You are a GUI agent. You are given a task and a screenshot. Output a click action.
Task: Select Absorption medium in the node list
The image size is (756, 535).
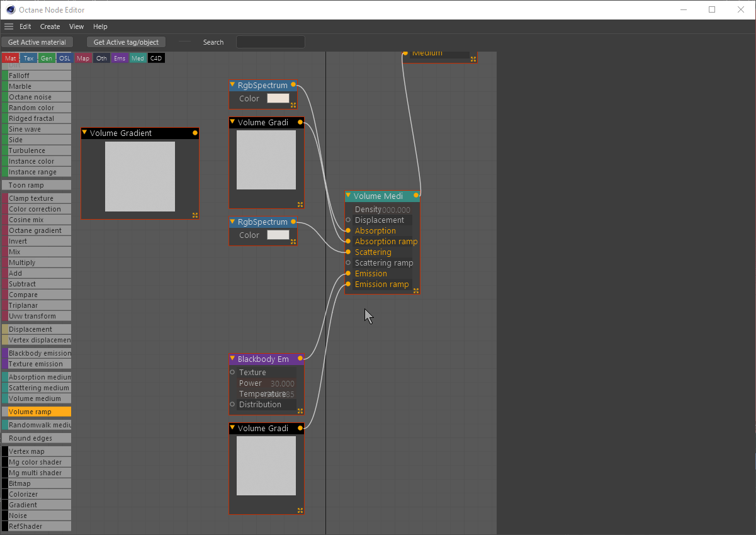click(37, 377)
